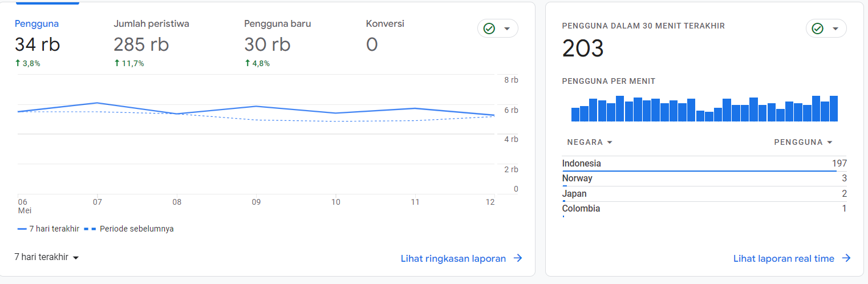Click the Colombia country row
Image resolution: width=868 pixels, height=284 pixels.
704,209
